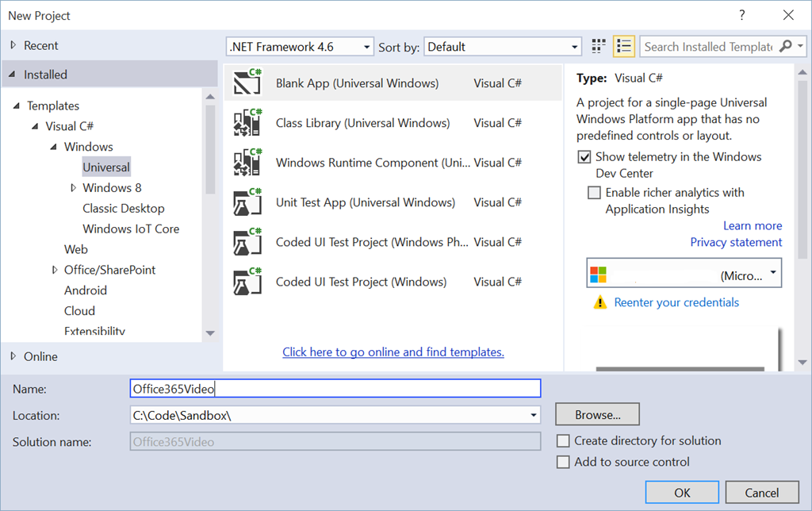Check Create directory for solution
This screenshot has height=511, width=812.
(563, 441)
